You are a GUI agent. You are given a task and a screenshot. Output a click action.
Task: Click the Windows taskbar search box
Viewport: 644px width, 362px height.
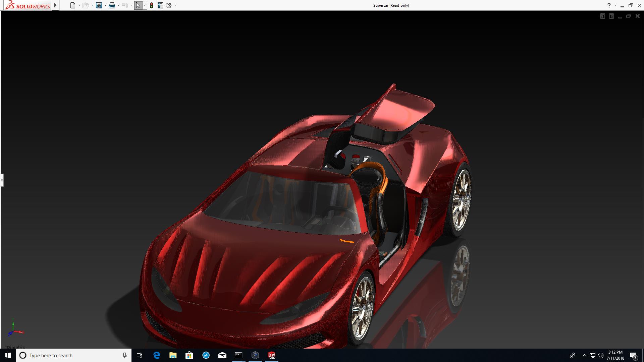[74, 355]
